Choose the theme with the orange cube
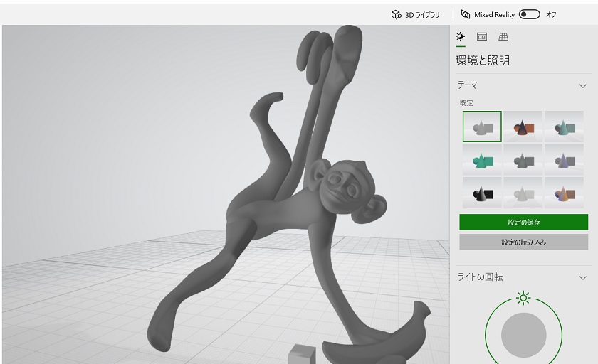This screenshot has height=364, width=598. (x=523, y=127)
